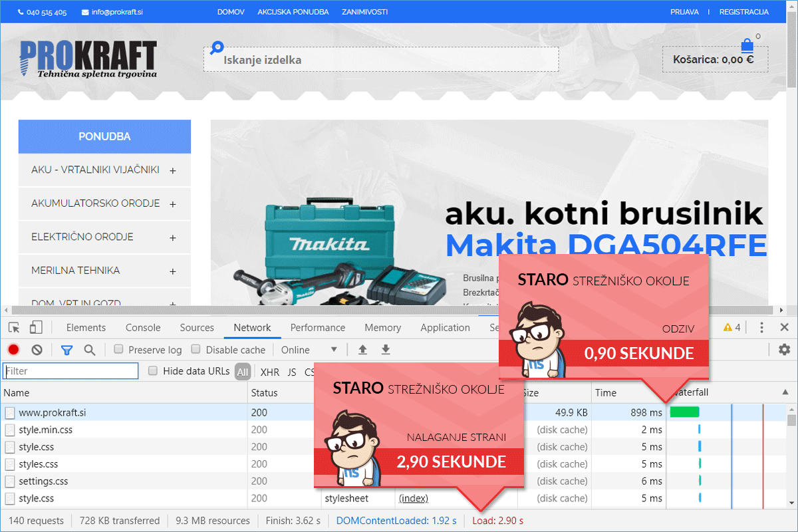Expand the MERILNA TEHNIKA category
This screenshot has width=798, height=532.
[173, 271]
